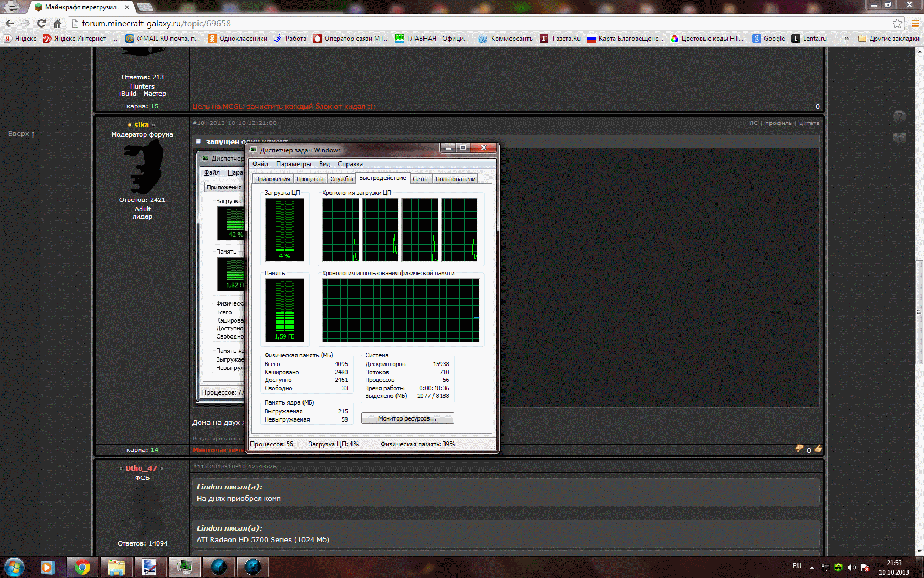Open the Task Manager taskbar icon
This screenshot has width=924, height=578.
[184, 567]
